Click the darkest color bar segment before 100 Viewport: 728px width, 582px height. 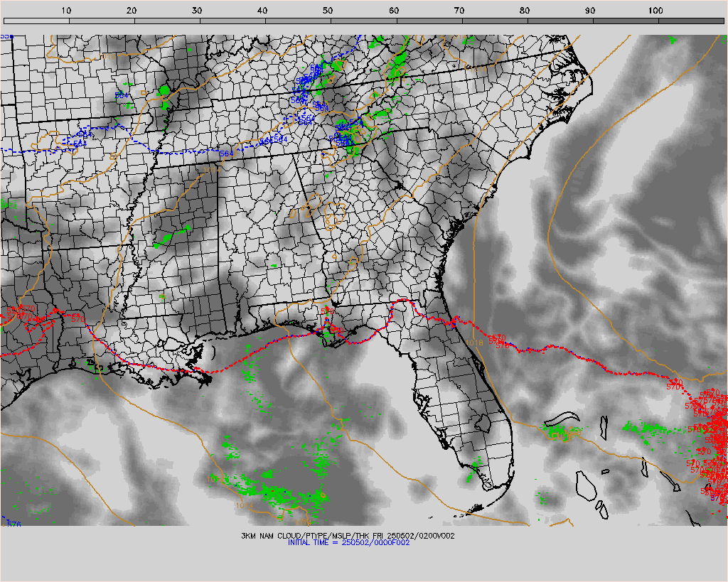coord(626,21)
